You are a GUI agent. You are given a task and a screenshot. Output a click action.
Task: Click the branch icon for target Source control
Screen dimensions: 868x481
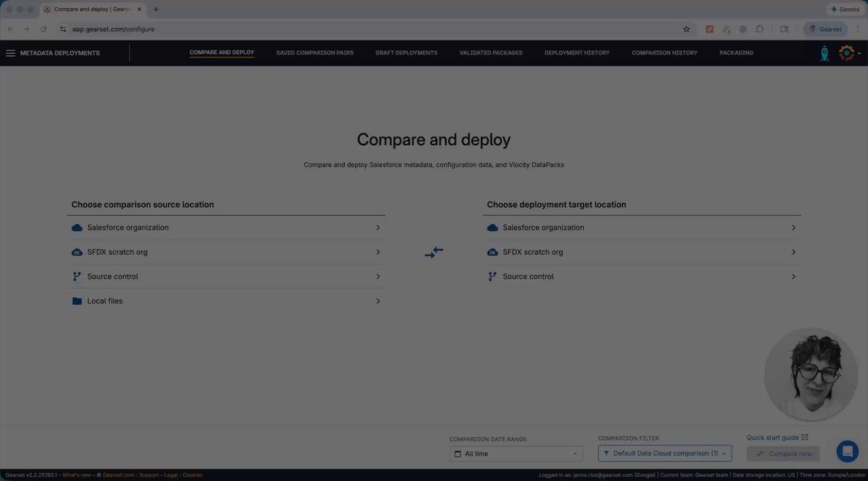[x=492, y=277]
